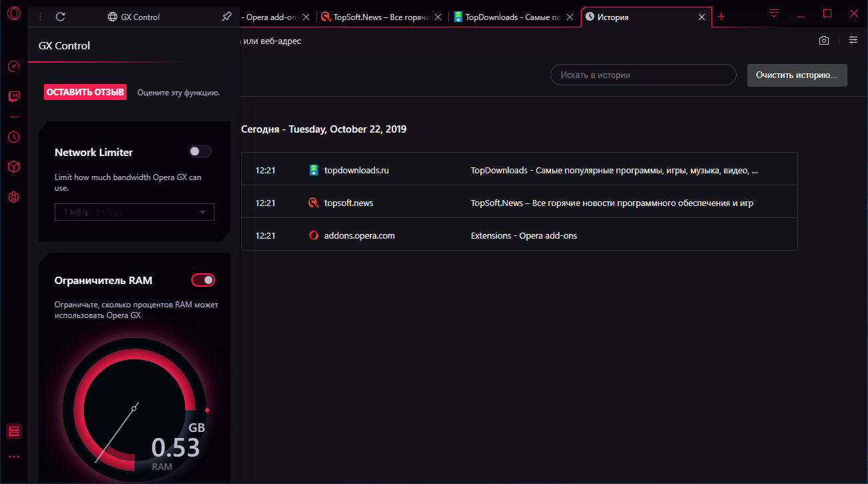Click Очистить историю button
The image size is (868, 484).
click(797, 75)
